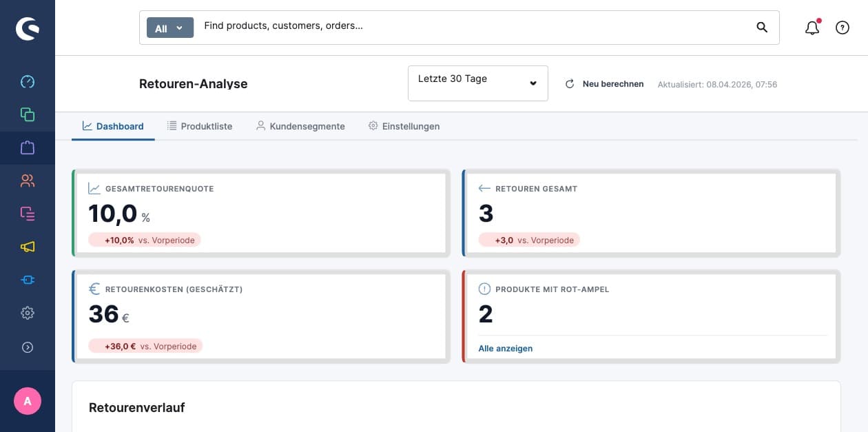Click the +10,0% vs. Vorperiode badge
This screenshot has width=868, height=432.
[x=145, y=240]
